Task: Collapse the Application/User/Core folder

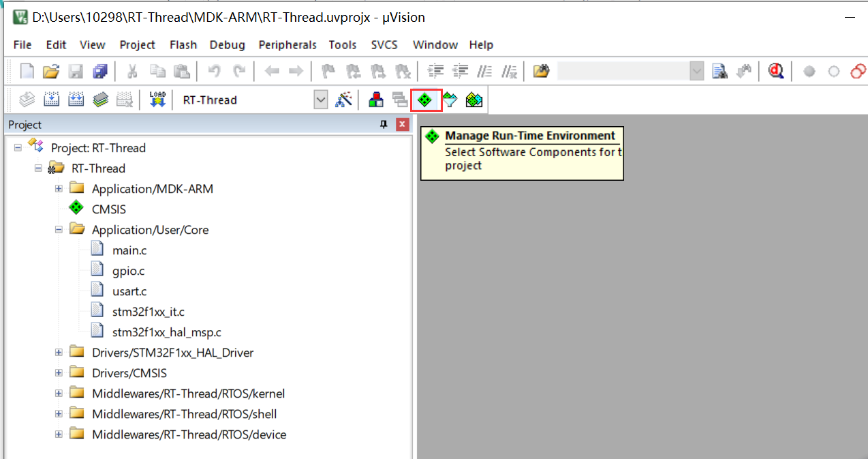Action: coord(58,229)
